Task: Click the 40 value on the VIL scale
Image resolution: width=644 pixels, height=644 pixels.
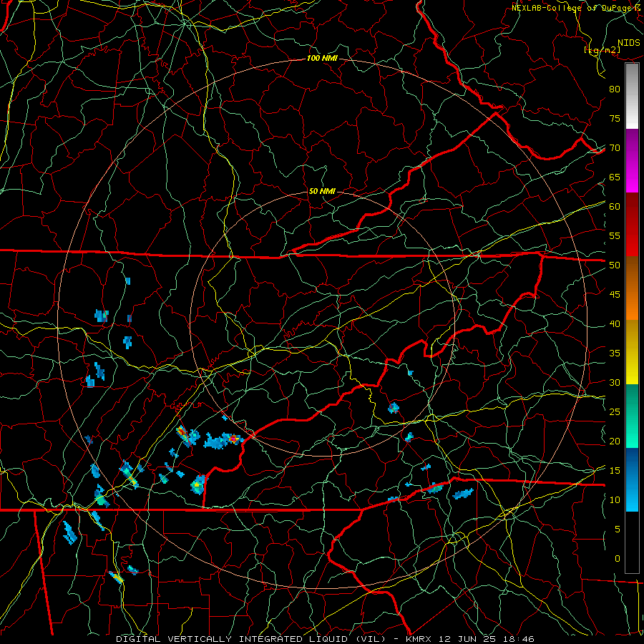Action: (615, 324)
